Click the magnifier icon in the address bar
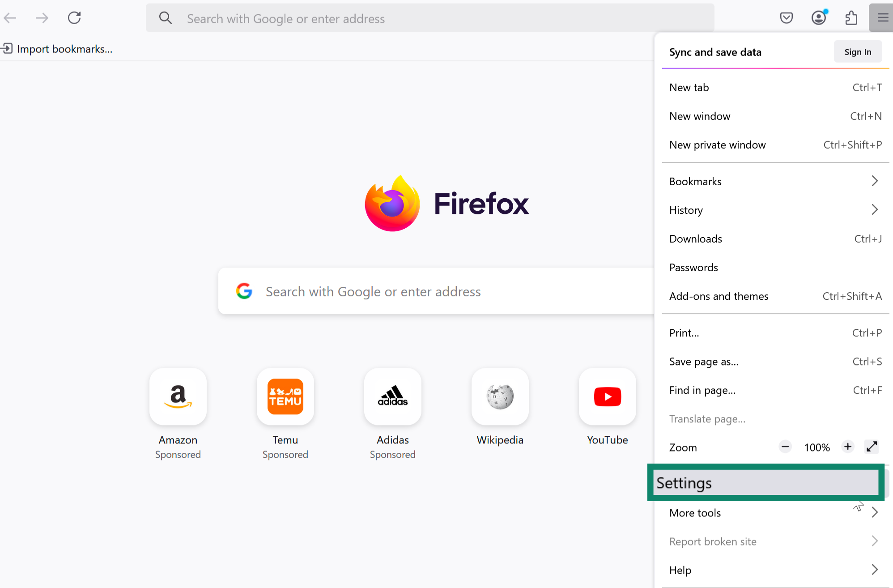The image size is (893, 588). (x=166, y=18)
